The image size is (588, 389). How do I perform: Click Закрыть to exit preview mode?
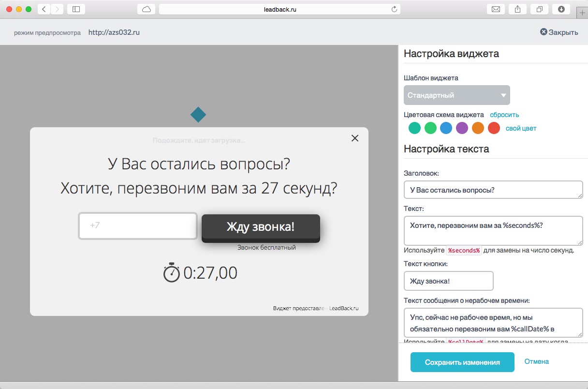pos(559,32)
